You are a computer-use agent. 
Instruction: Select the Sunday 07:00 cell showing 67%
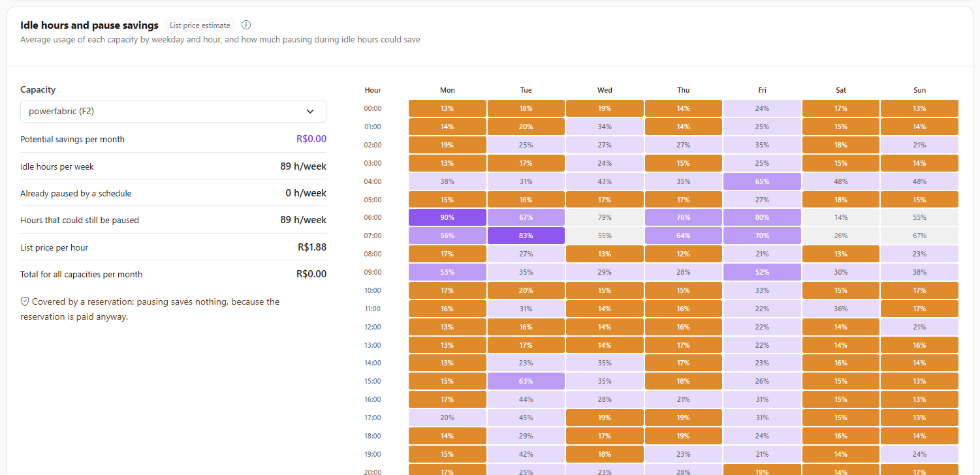pos(919,236)
